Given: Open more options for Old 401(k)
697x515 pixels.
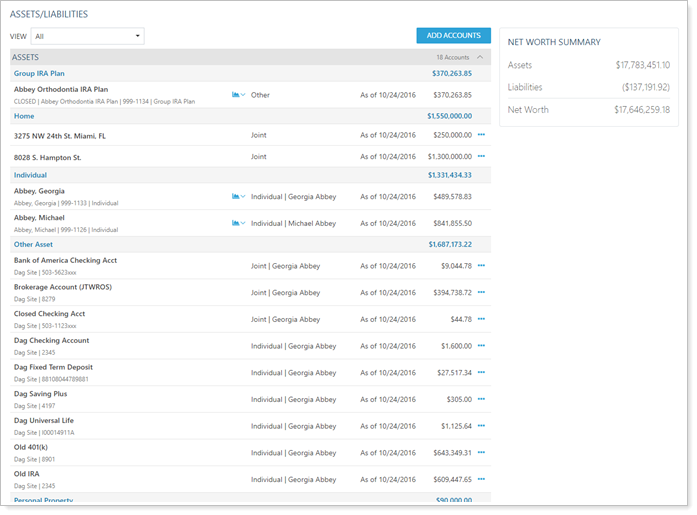Looking at the screenshot, I should (481, 452).
